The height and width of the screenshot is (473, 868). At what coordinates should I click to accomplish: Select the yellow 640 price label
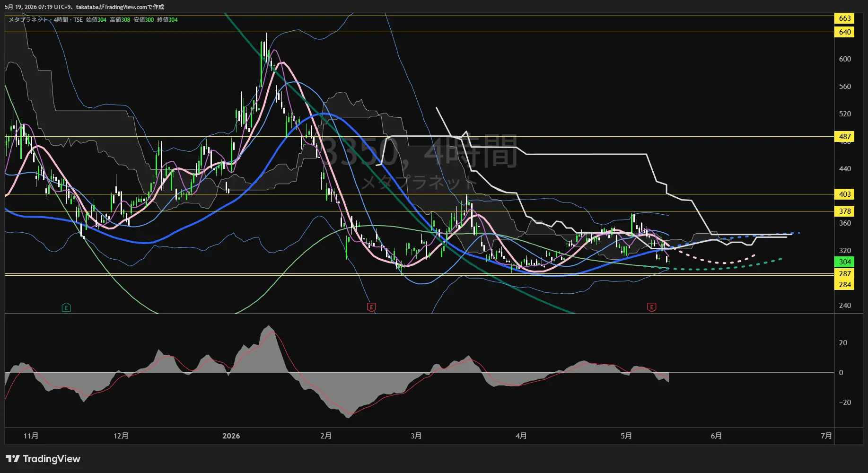tap(844, 32)
